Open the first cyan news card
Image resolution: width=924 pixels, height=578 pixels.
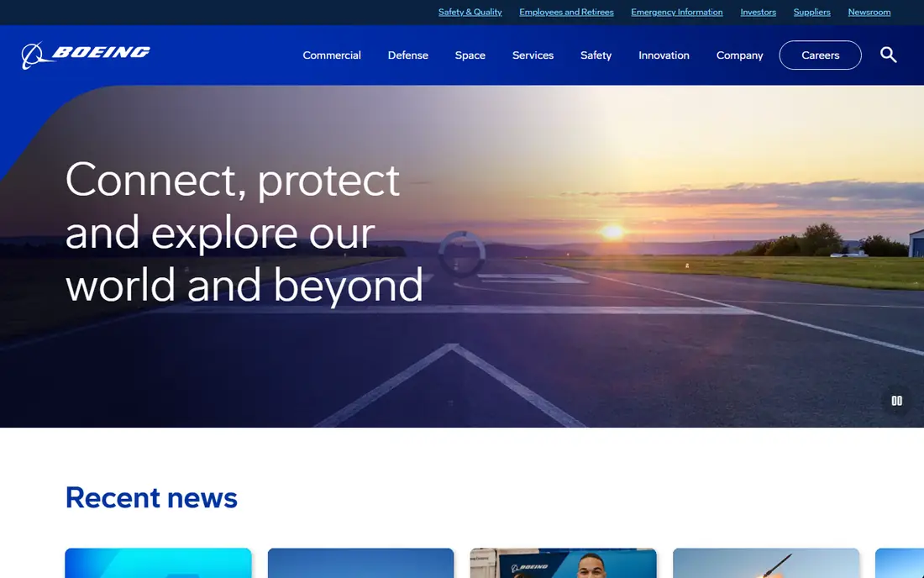tap(158, 563)
